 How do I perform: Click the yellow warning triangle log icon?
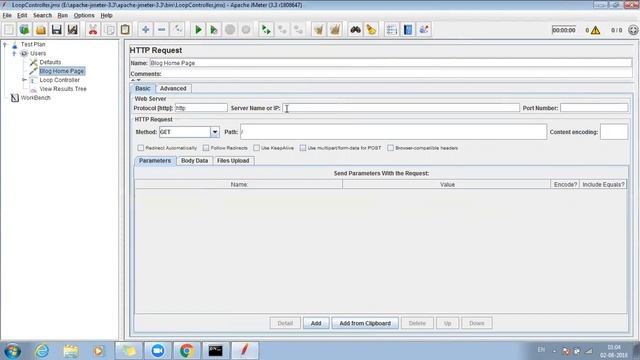click(596, 30)
